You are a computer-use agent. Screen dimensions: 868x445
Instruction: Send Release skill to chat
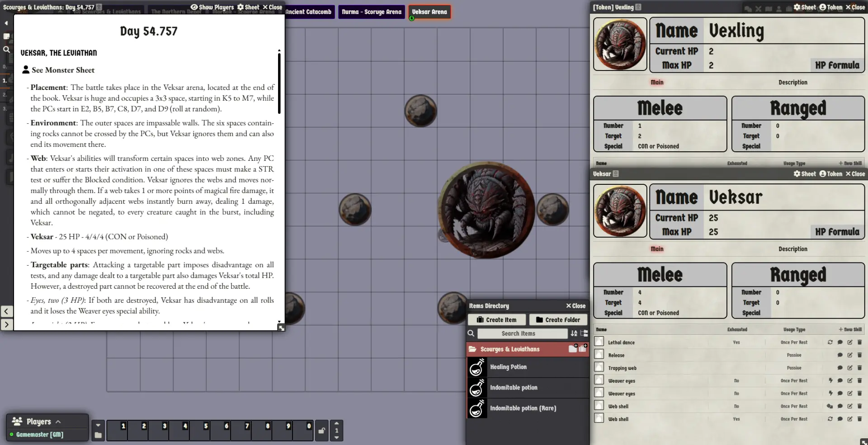[840, 356]
